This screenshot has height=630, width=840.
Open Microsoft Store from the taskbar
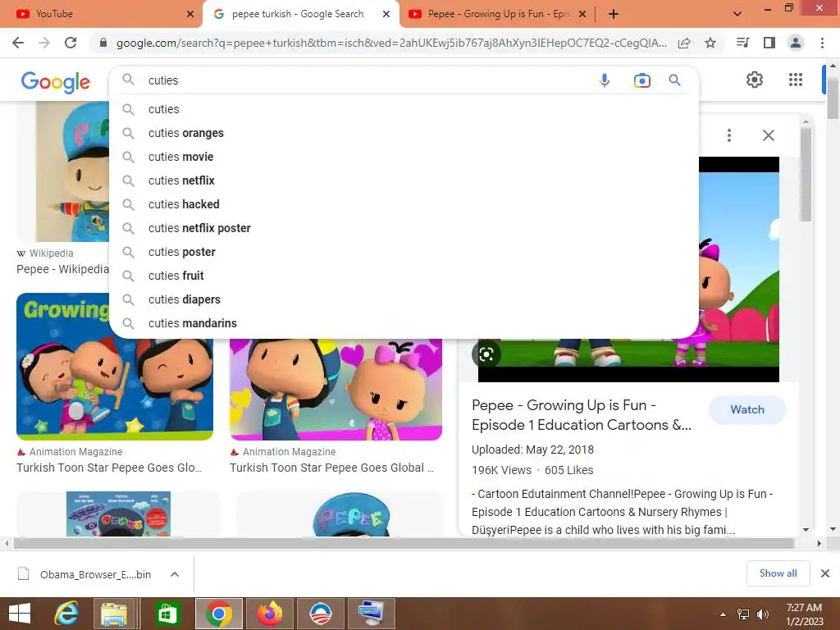click(x=167, y=614)
